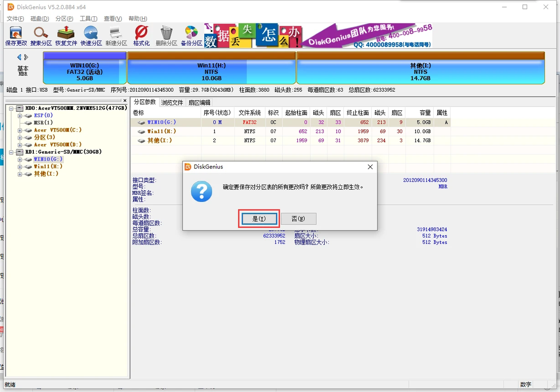
Task: Click 否(N) to cancel saving changes
Action: click(299, 218)
